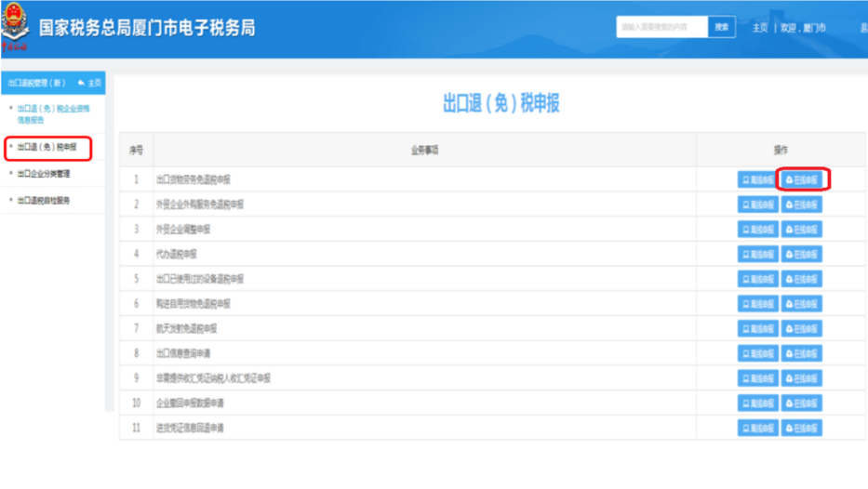Open 在线申报 for 外贸企业外购服务免退税申报
Image resolution: width=868 pixels, height=489 pixels.
(x=802, y=205)
